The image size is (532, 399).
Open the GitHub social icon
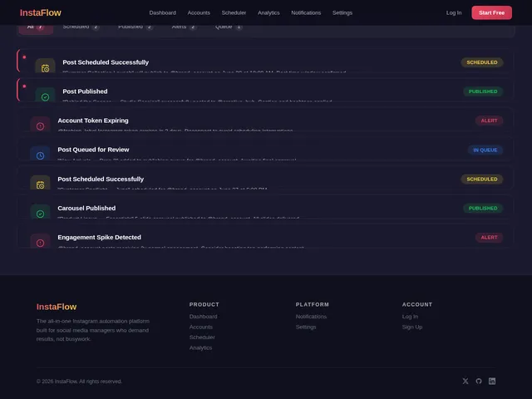click(479, 381)
